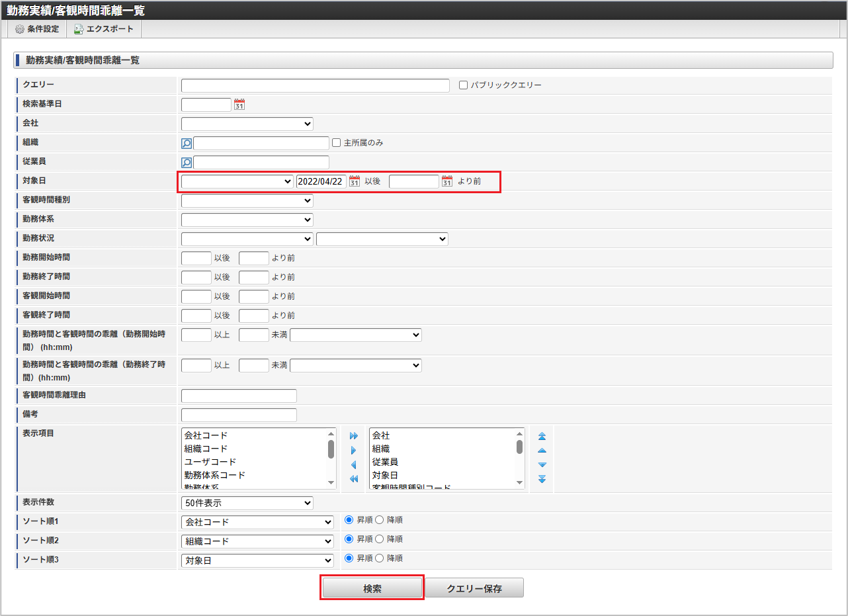Image resolution: width=848 pixels, height=616 pixels.
Task: Move all display items right with double arrow
Action: (x=354, y=436)
